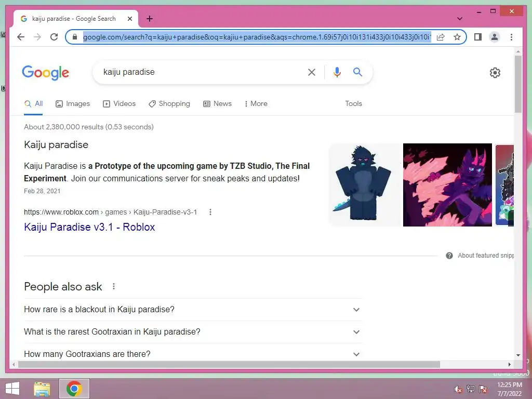
Task: Open a new tab
Action: [x=150, y=19]
